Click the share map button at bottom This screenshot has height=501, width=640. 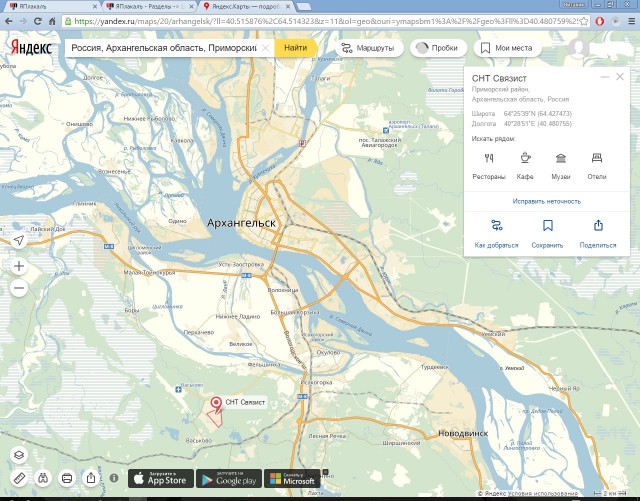tap(91, 478)
